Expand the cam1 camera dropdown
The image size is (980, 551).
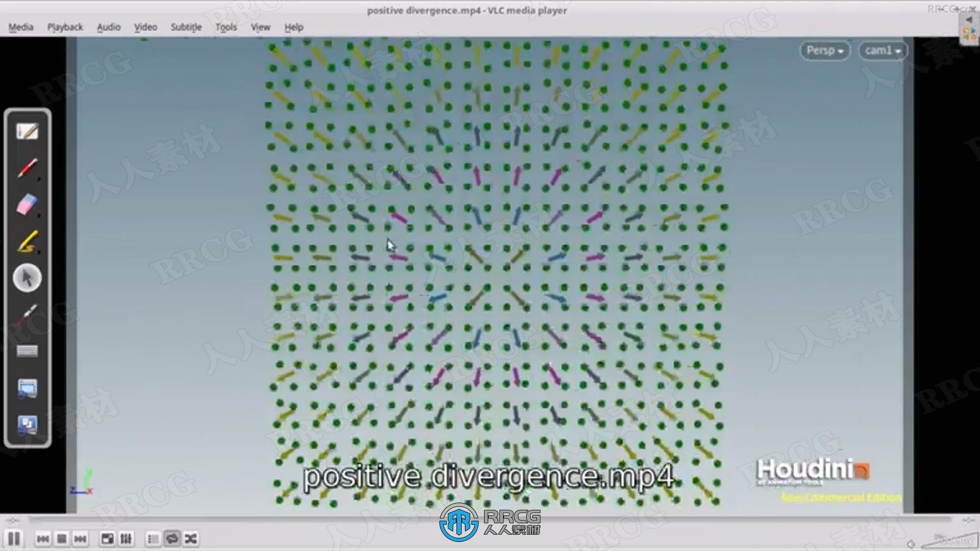tap(883, 51)
